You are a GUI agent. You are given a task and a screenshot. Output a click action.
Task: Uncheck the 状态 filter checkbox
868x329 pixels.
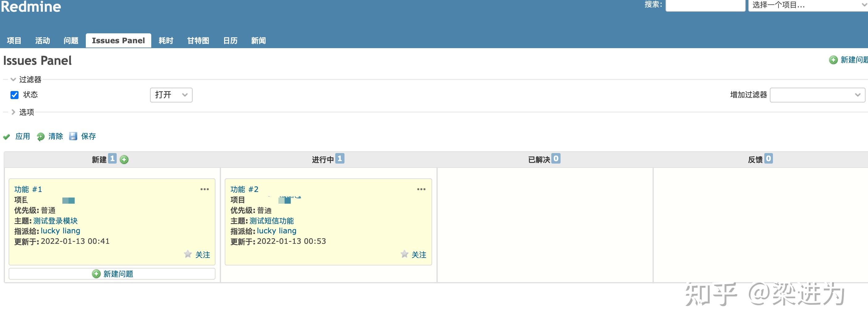point(15,95)
